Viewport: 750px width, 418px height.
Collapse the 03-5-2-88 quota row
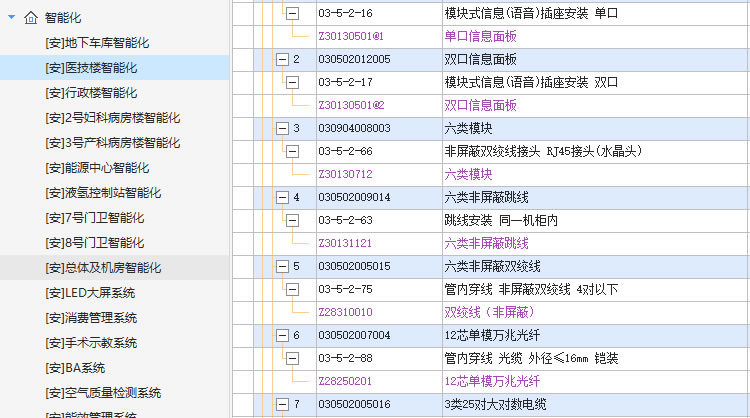[x=292, y=358]
